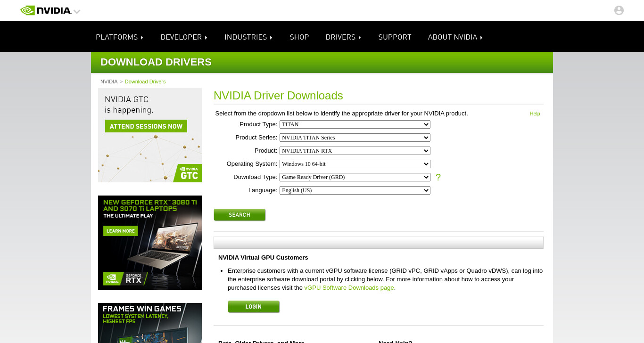The width and height of the screenshot is (644, 343).
Task: Expand the chevron next to NVIDIA logo
Action: pyautogui.click(x=77, y=11)
